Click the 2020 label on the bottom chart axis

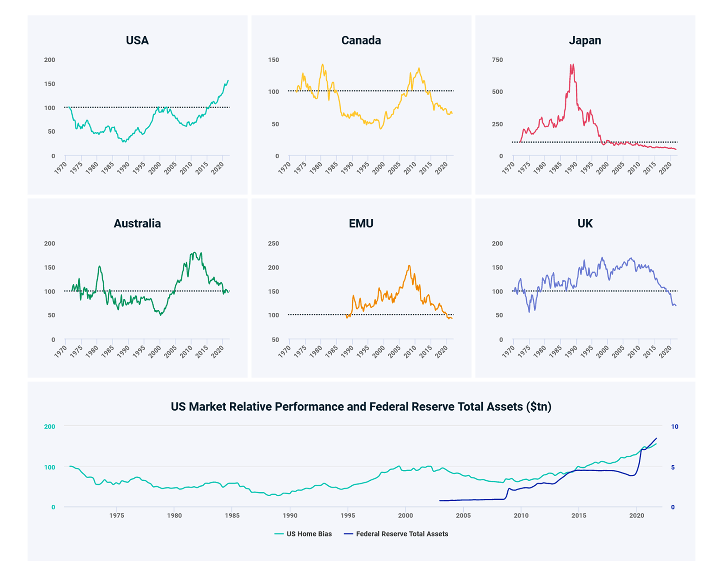click(637, 515)
